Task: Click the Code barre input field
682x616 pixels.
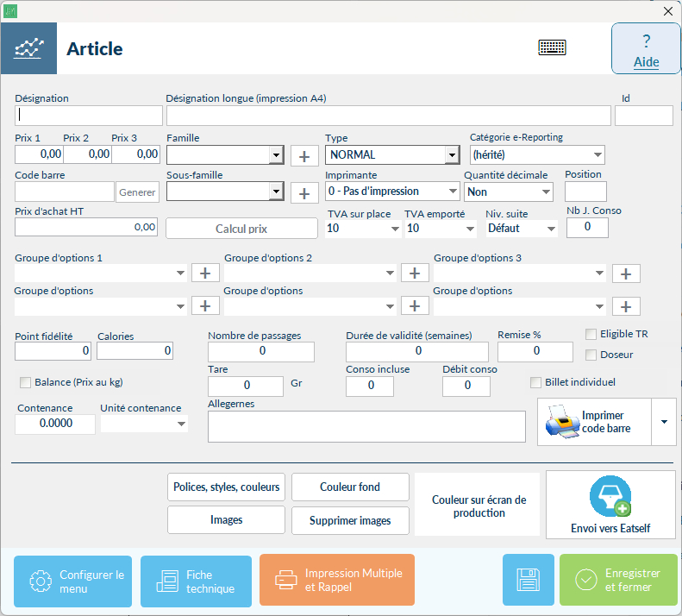Action: click(x=65, y=192)
